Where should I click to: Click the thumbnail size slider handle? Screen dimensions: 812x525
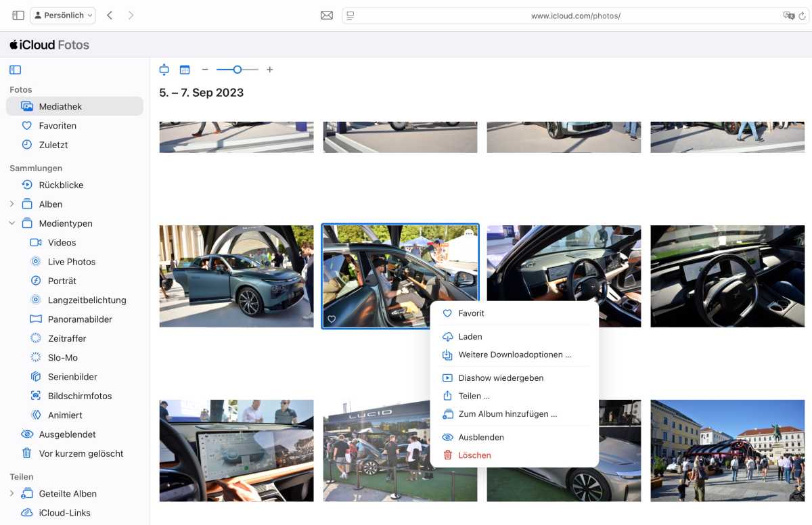coord(237,70)
